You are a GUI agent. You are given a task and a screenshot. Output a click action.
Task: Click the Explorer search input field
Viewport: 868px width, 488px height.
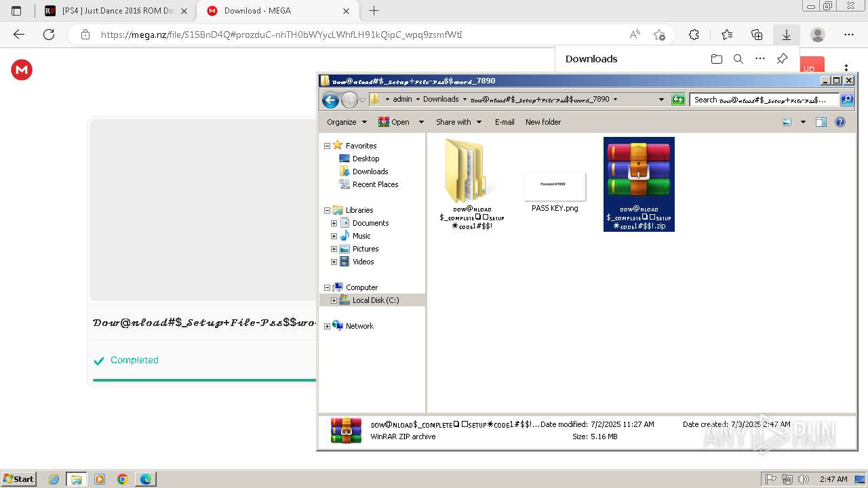764,100
